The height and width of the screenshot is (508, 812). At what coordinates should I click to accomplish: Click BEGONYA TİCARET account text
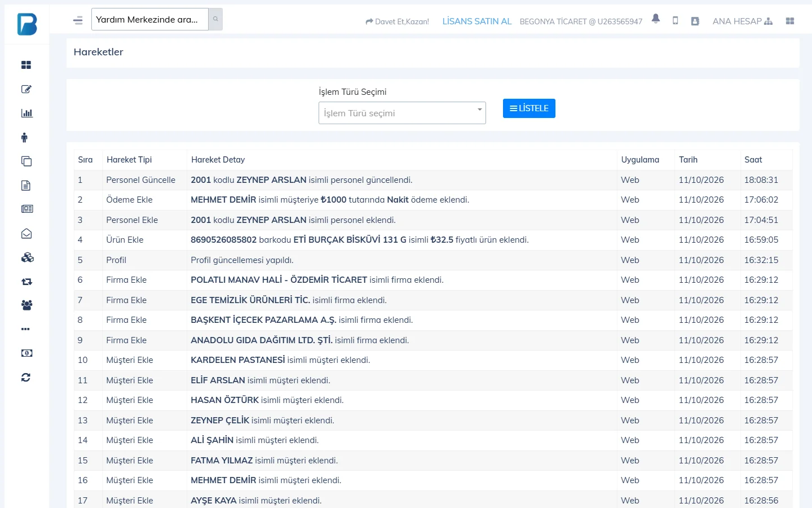[x=581, y=21]
